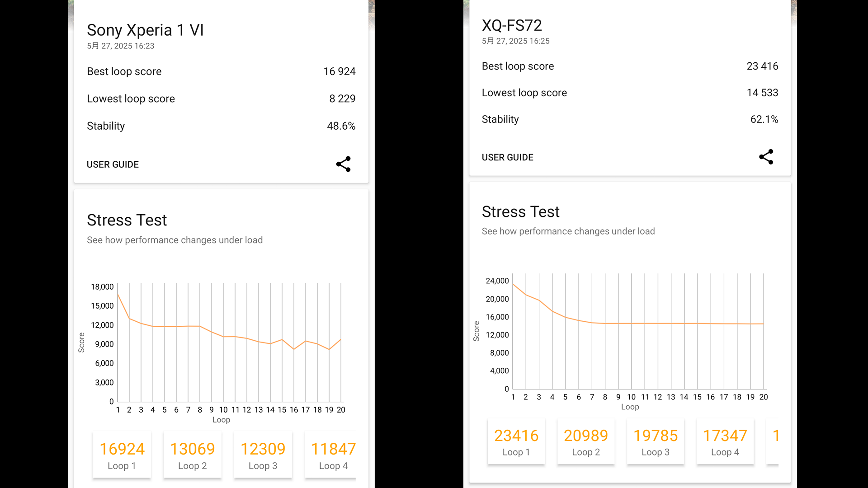Image resolution: width=868 pixels, height=488 pixels.
Task: Click the Xperia chart line at loop 1 peak
Action: tap(118, 294)
